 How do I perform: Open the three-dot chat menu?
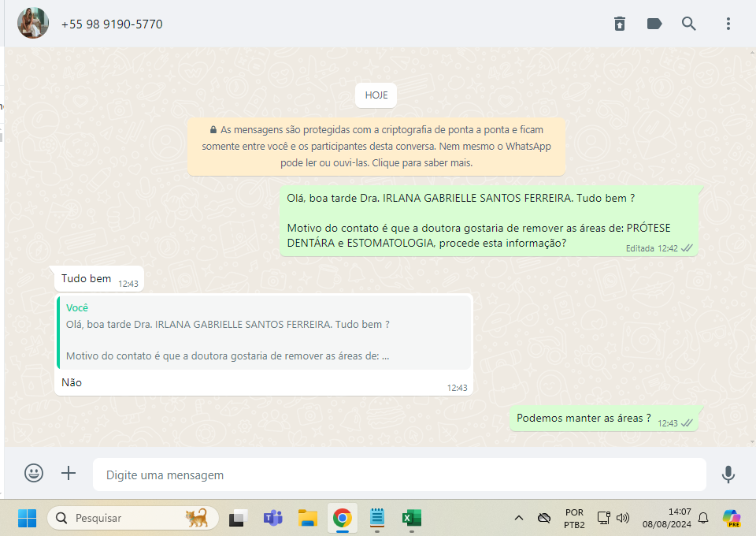[728, 24]
